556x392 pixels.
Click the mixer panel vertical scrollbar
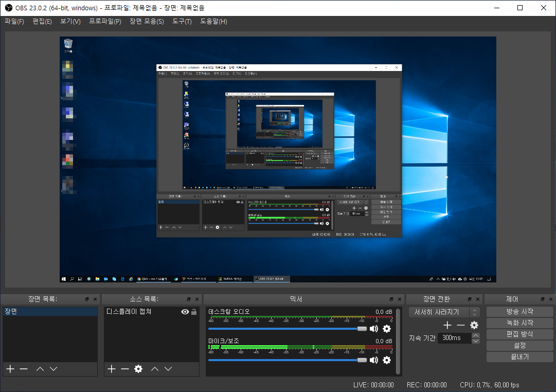[398, 341]
